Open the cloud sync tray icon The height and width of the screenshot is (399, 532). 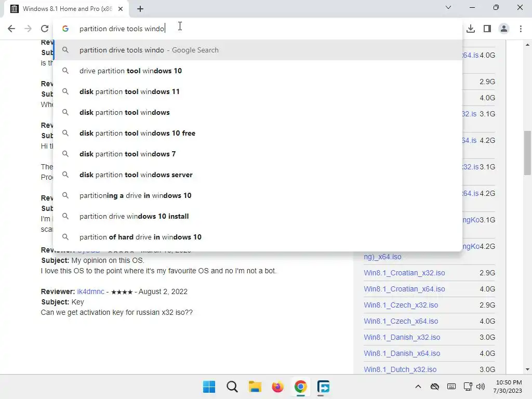(x=435, y=387)
